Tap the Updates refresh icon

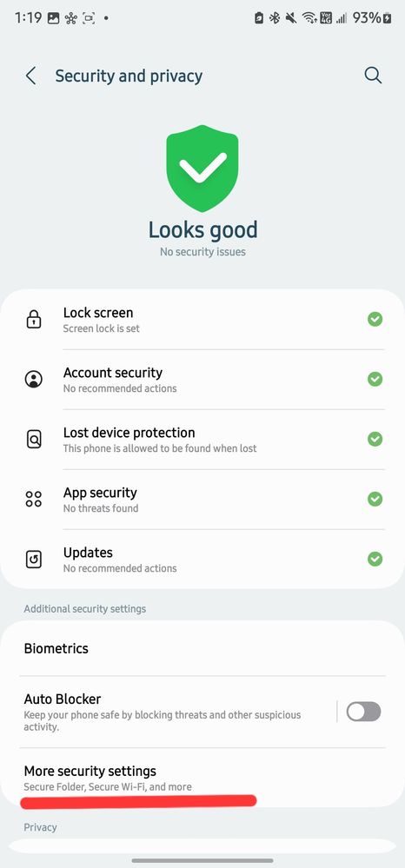tap(34, 559)
